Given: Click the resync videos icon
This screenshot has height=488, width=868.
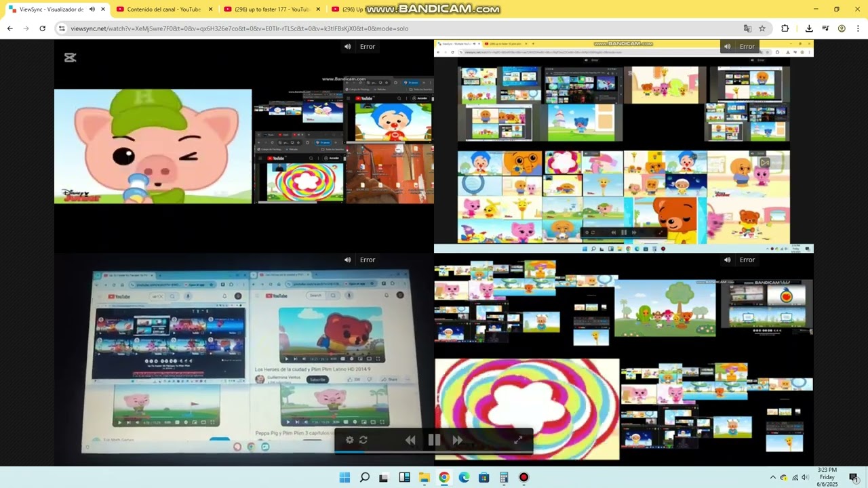Looking at the screenshot, I should coord(363,440).
